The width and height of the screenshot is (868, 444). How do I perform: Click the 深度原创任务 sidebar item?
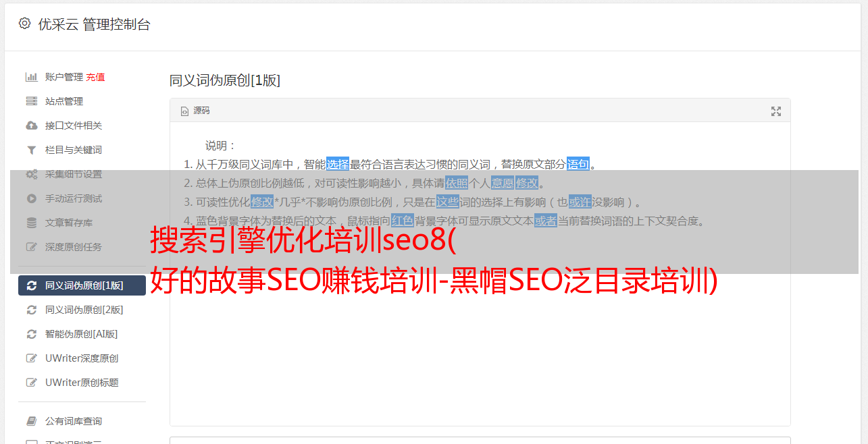tap(82, 247)
